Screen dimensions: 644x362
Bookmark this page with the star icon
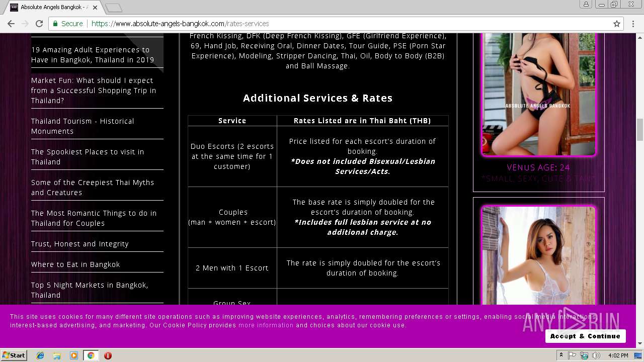pos(617,24)
